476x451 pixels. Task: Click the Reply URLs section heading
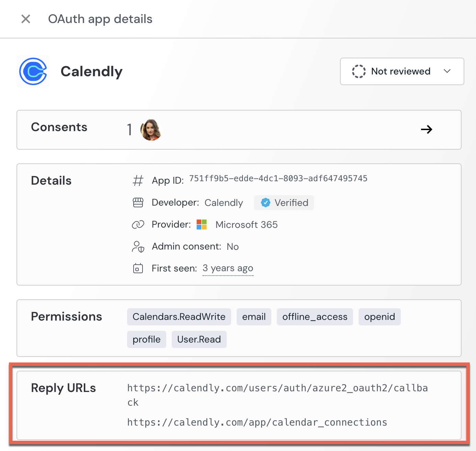click(64, 388)
